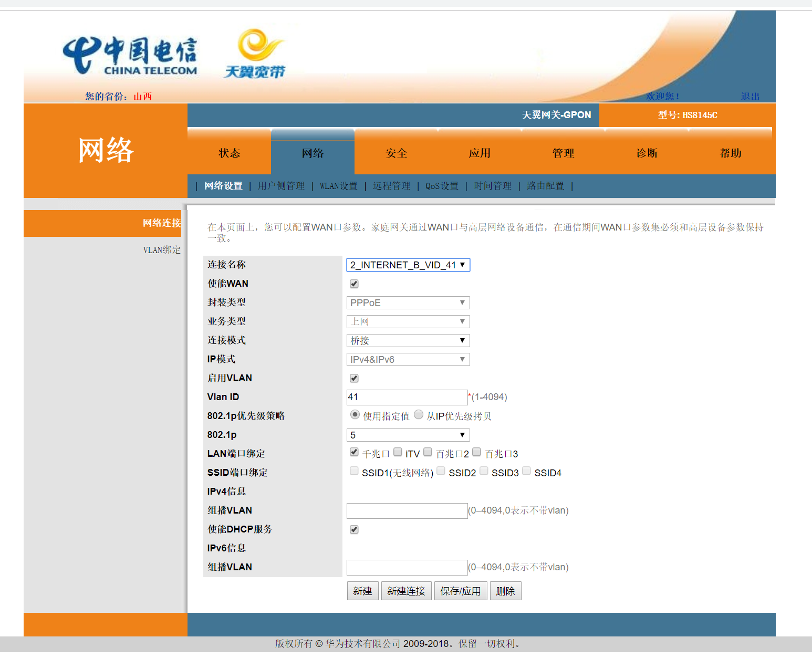Screen dimensions: 812x669
Task: Open the 帮助 tab
Action: [x=730, y=153]
